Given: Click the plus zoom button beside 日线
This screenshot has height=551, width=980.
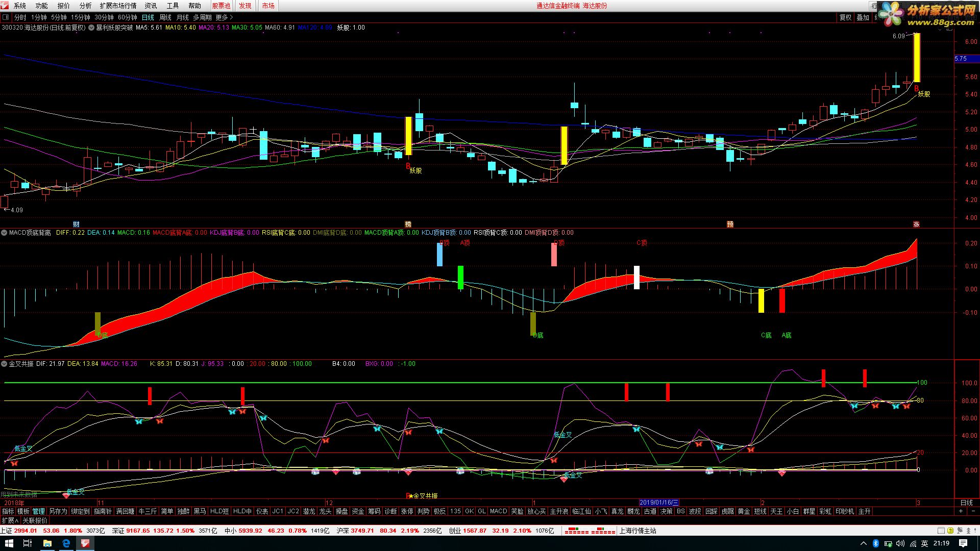Looking at the screenshot, I should coord(961,511).
